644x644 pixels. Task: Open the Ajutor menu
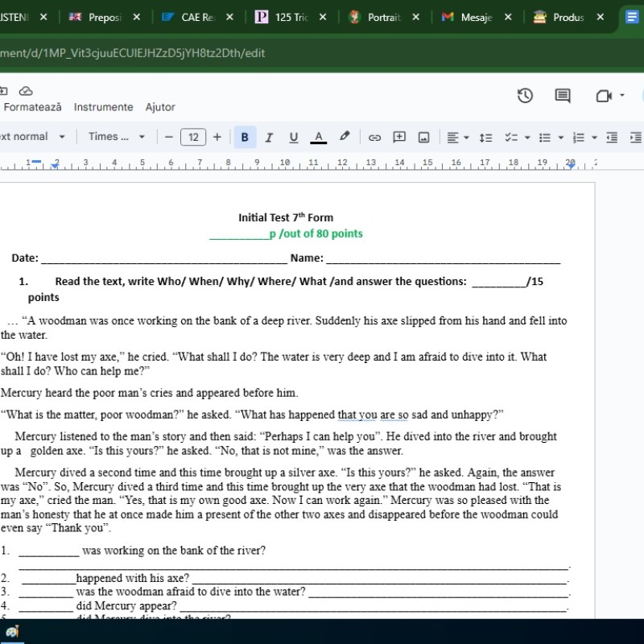tap(159, 106)
